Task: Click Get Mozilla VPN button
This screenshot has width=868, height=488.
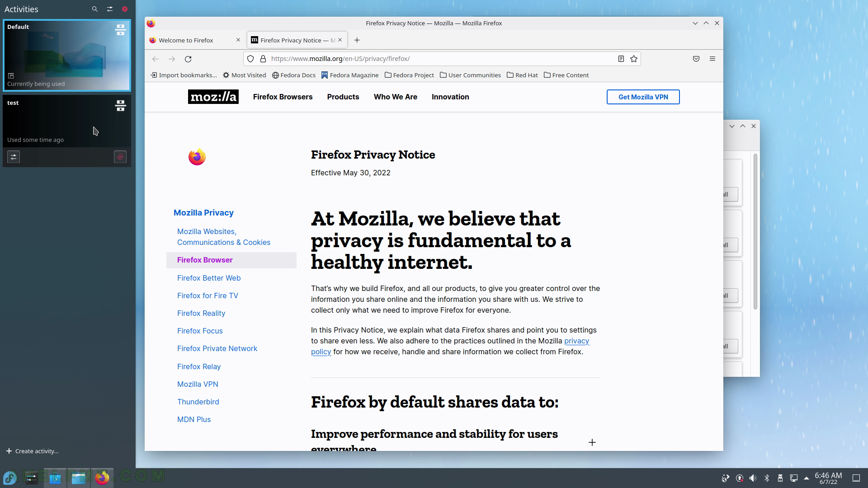Action: pyautogui.click(x=643, y=97)
